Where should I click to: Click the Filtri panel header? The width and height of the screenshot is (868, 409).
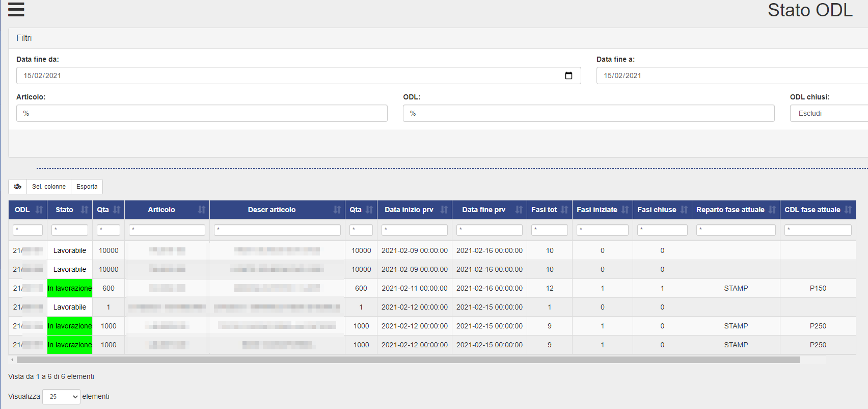point(438,38)
